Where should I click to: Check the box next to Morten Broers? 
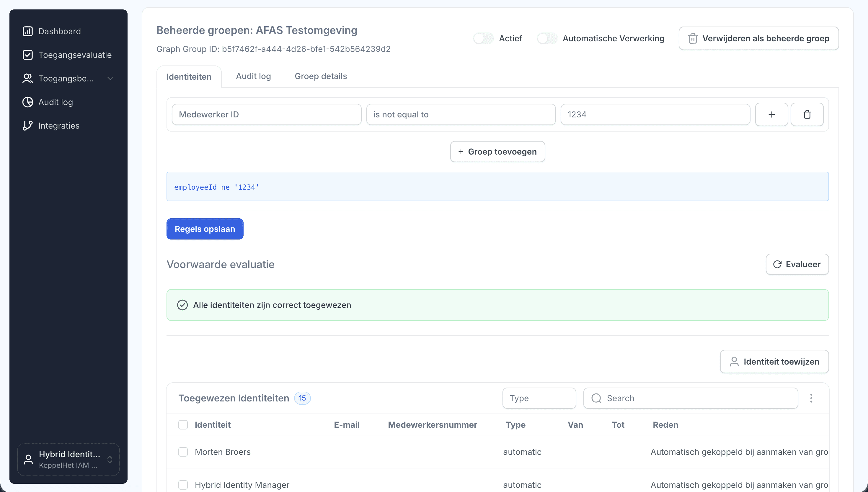coord(183,452)
